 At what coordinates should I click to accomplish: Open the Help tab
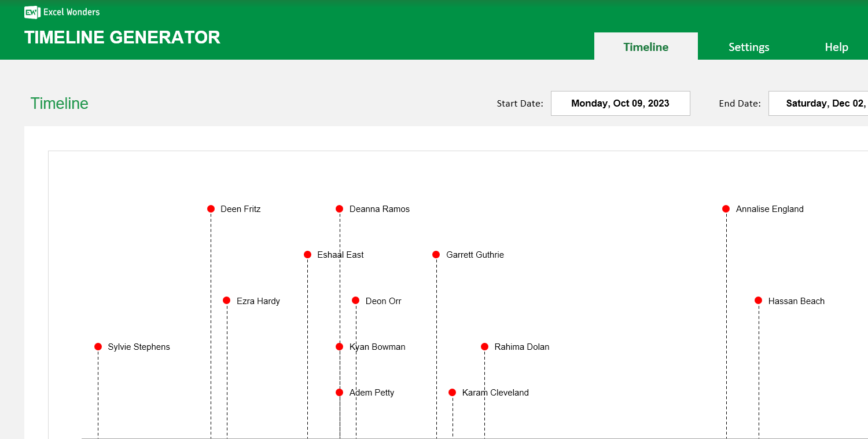coord(836,46)
